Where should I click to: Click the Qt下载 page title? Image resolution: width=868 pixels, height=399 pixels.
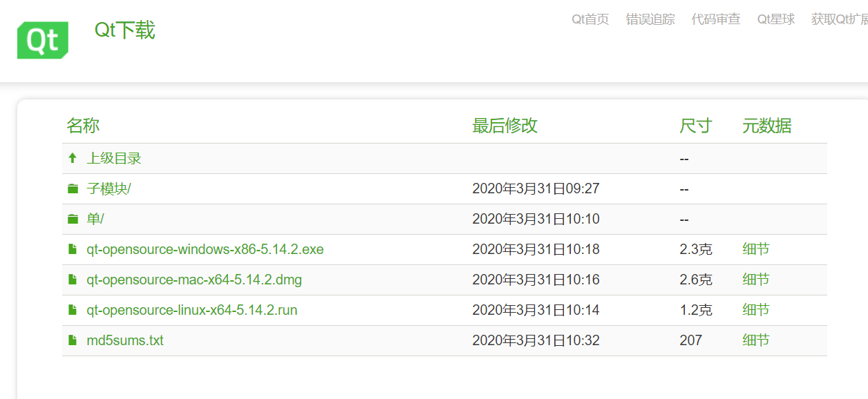click(x=125, y=30)
